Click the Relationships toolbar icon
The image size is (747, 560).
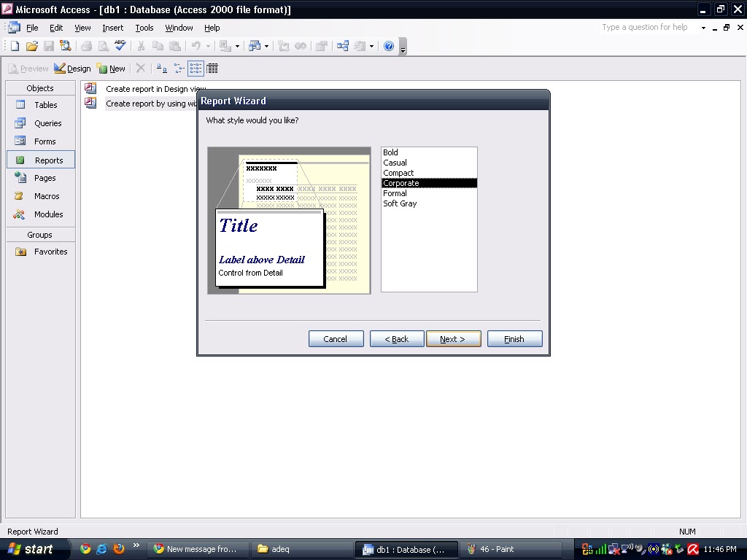point(343,46)
